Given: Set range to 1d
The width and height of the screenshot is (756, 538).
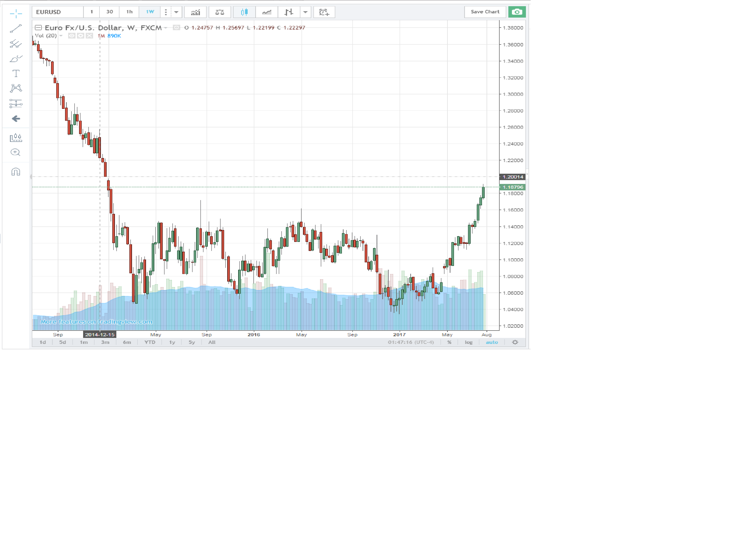Looking at the screenshot, I should coord(43,342).
